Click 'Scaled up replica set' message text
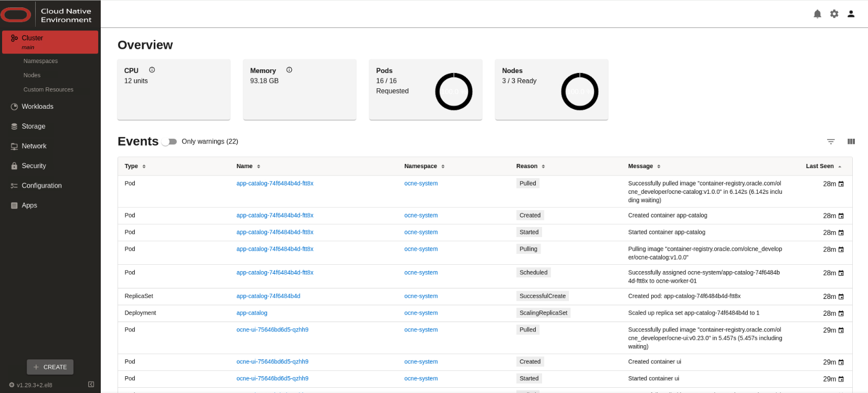Viewport: 868px width, 393px height. click(x=694, y=313)
